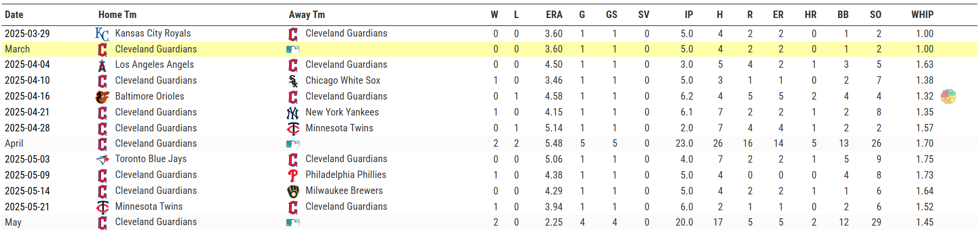Click the Toronto Blue Jays logo icon
980x232 pixels.
click(102, 159)
